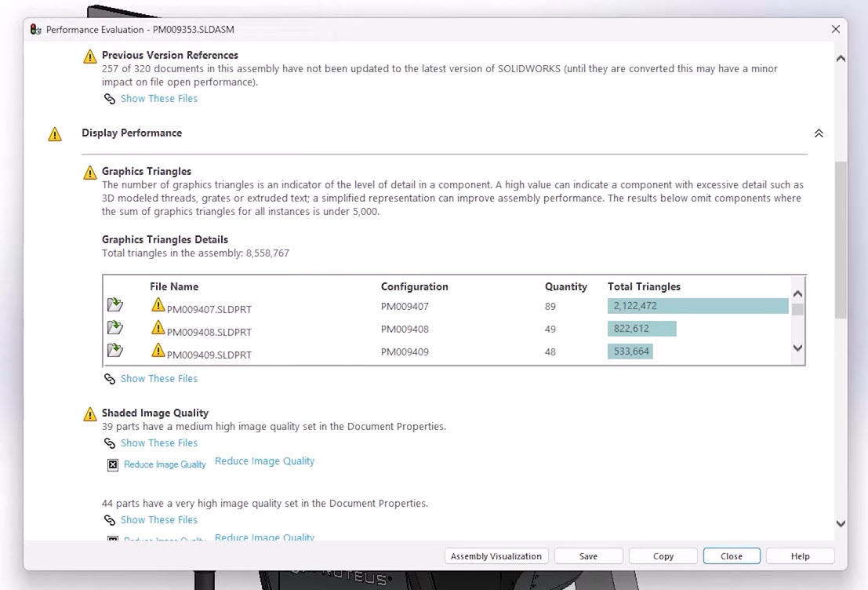Click the warning icon next to Graphics Triangles
Image resolution: width=868 pixels, height=590 pixels.
[x=90, y=173]
